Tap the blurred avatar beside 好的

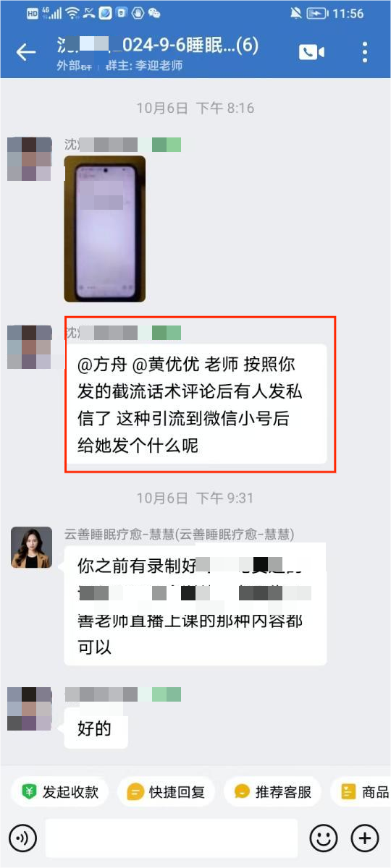point(29,708)
